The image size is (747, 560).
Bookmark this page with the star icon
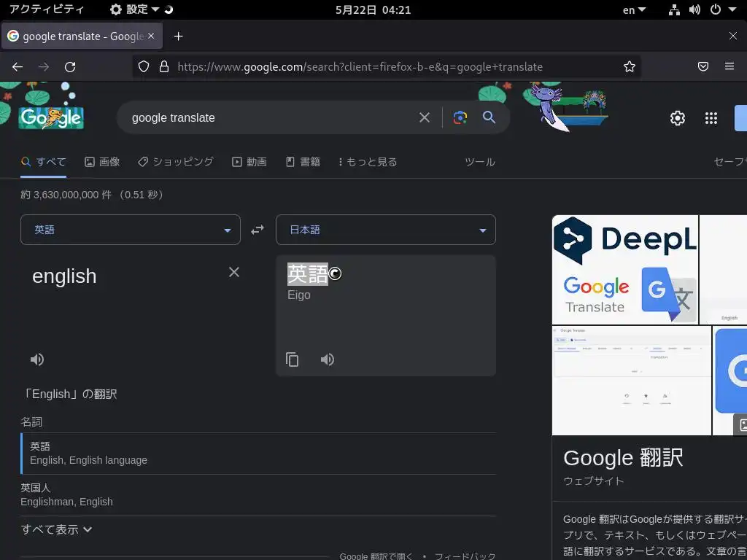[x=630, y=66]
